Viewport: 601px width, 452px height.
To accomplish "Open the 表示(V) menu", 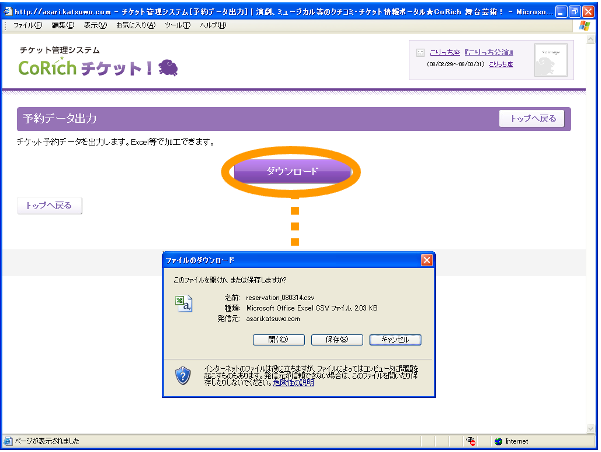I will click(96, 24).
